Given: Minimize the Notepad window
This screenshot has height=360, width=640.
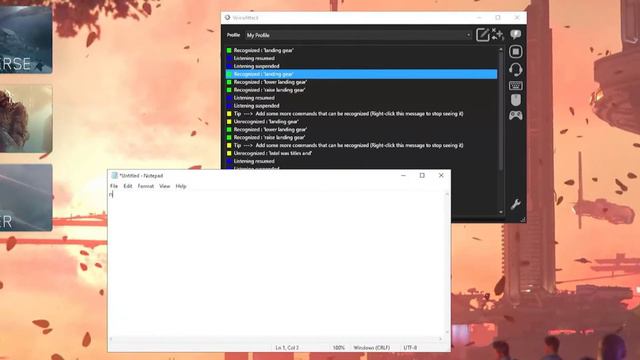Looking at the screenshot, I should pos(403,176).
